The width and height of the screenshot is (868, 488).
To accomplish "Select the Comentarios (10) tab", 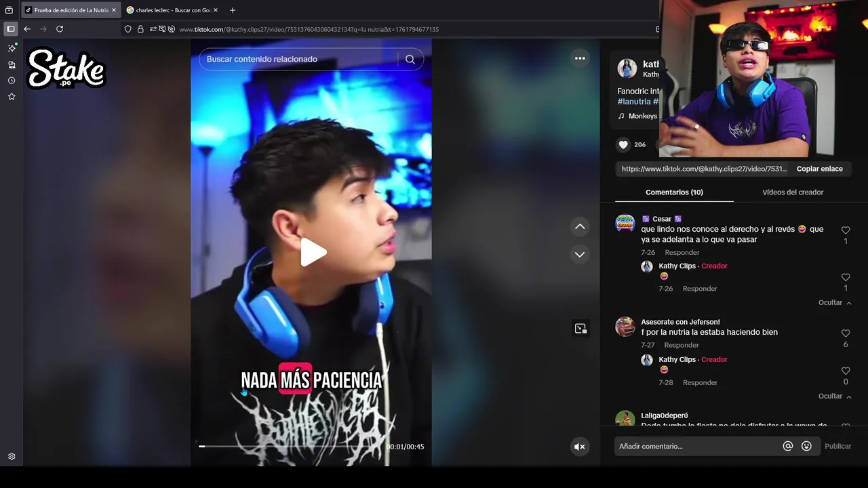I will pyautogui.click(x=674, y=192).
